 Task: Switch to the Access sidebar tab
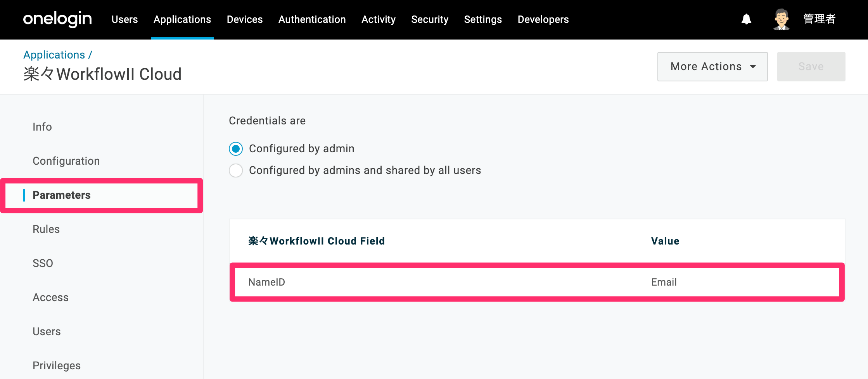tap(50, 298)
